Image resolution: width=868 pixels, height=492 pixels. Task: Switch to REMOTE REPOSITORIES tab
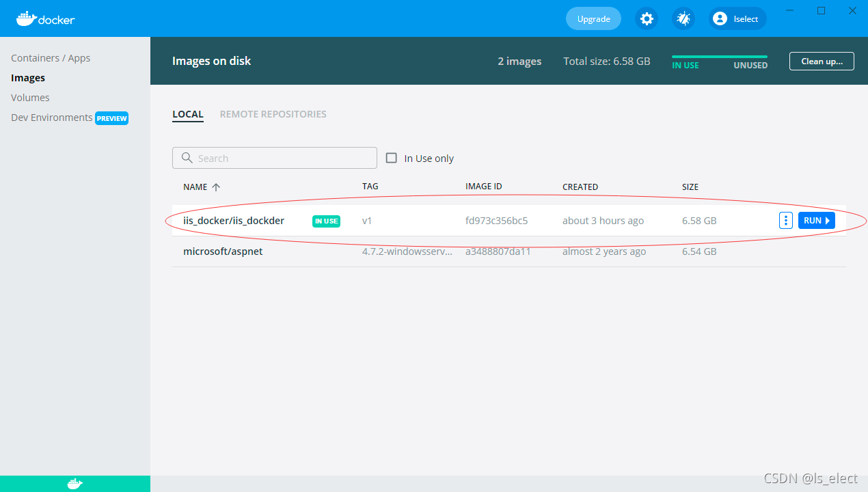coord(273,114)
